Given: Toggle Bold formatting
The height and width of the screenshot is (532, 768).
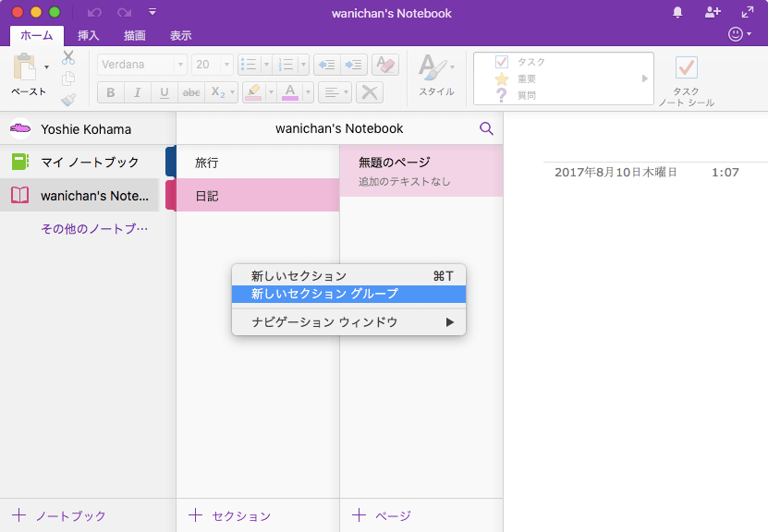Looking at the screenshot, I should pos(111,92).
